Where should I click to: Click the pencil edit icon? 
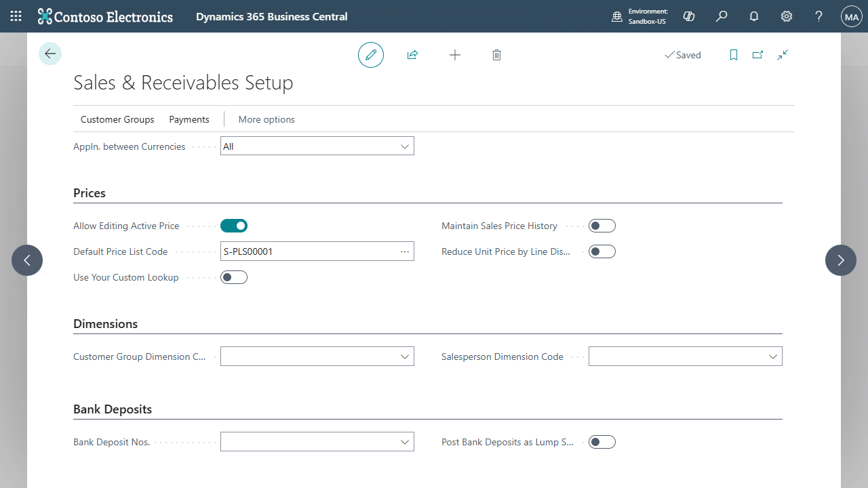point(371,55)
